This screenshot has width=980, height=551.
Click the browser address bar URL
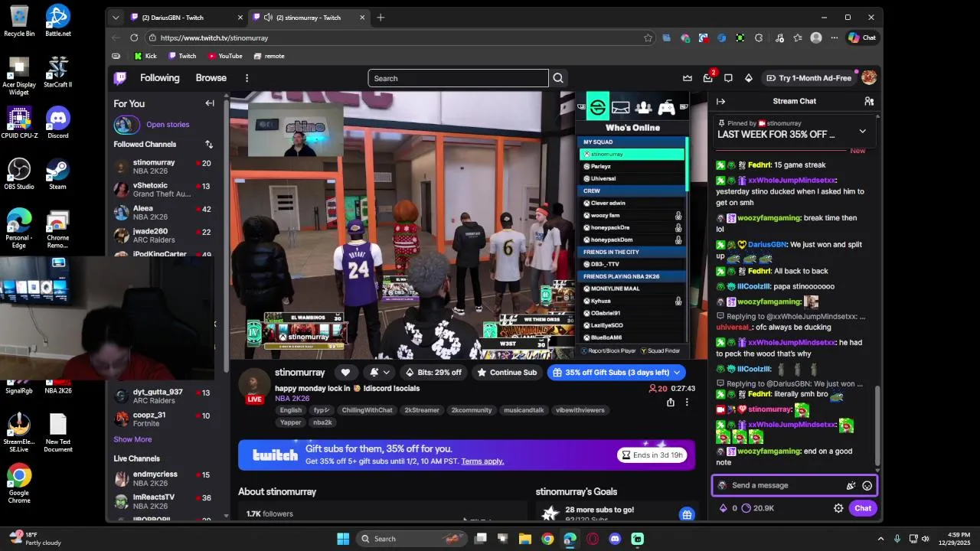tap(214, 37)
